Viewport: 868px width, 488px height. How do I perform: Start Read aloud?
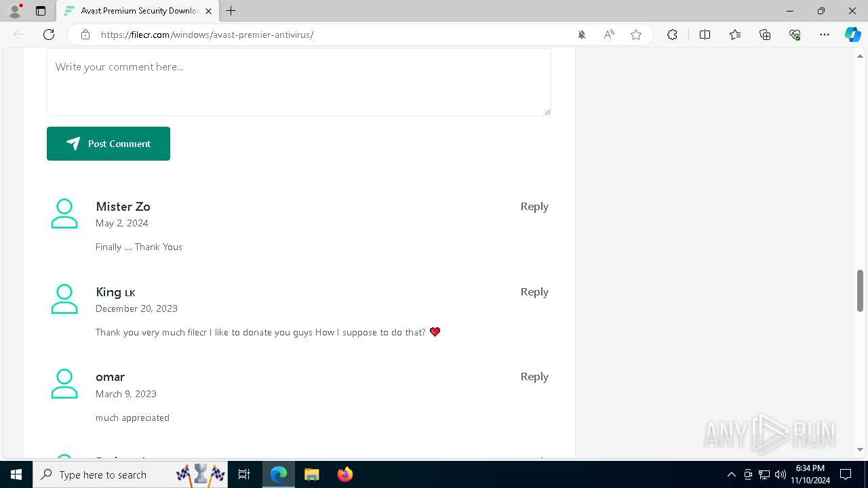[609, 35]
